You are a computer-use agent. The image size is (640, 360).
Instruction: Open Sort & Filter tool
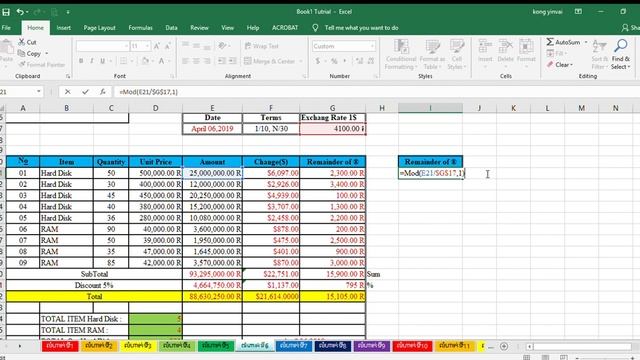pyautogui.click(x=599, y=46)
